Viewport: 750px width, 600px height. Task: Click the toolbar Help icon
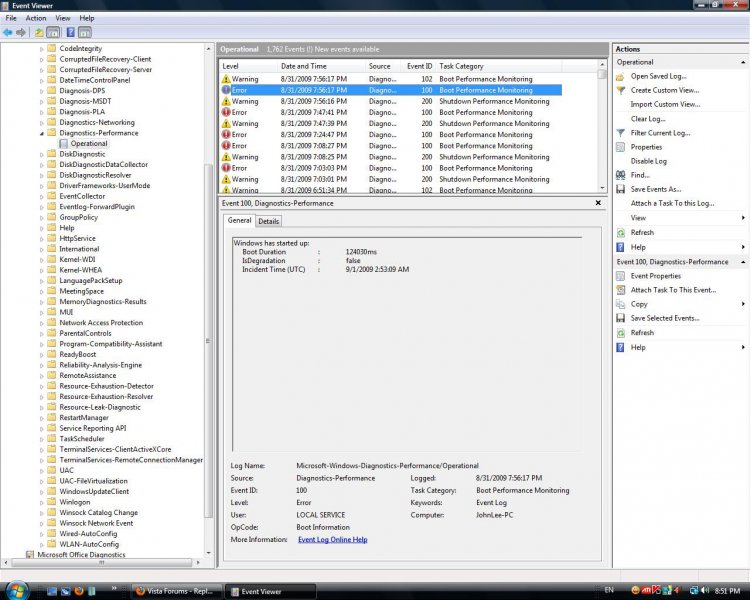[71, 32]
